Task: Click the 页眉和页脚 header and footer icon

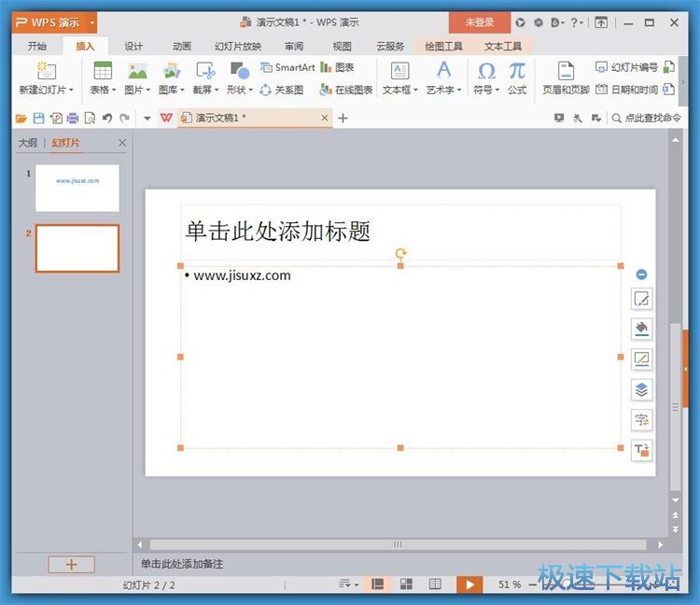Action: tap(566, 72)
